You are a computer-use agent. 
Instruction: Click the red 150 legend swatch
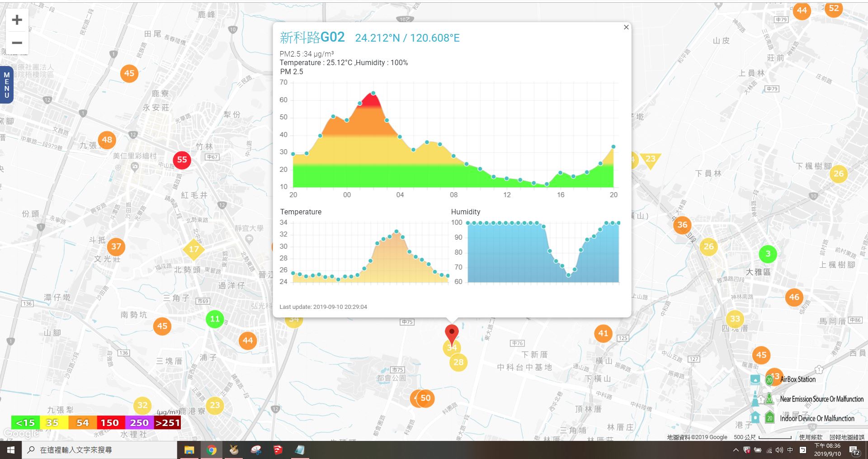coord(110,422)
